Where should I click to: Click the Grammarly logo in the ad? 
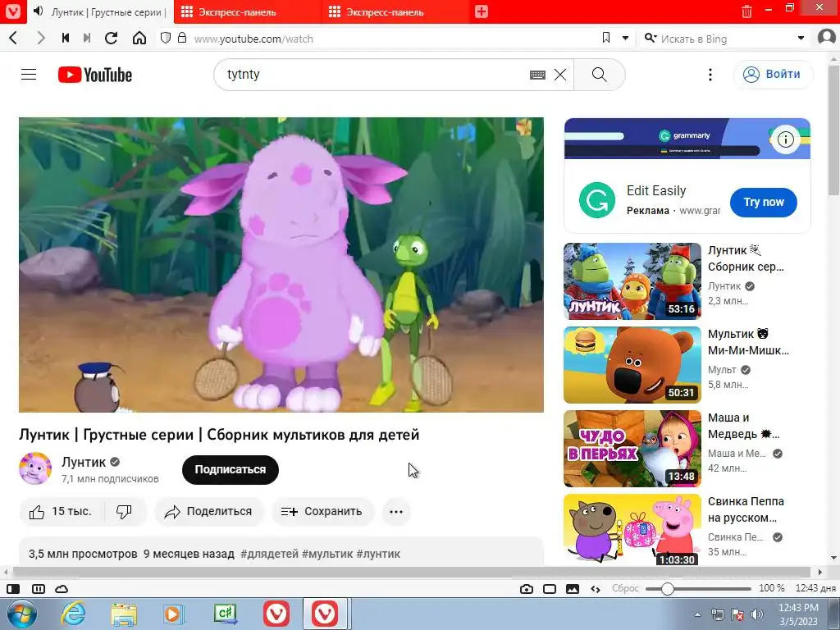tap(597, 200)
